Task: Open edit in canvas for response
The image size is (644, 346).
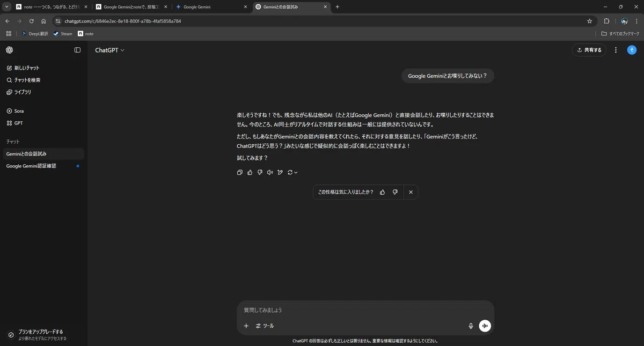Action: (280, 172)
